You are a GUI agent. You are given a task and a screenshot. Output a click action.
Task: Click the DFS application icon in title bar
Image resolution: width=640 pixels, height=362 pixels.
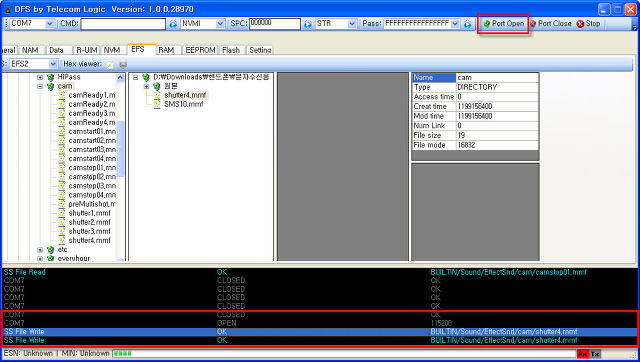(7, 9)
